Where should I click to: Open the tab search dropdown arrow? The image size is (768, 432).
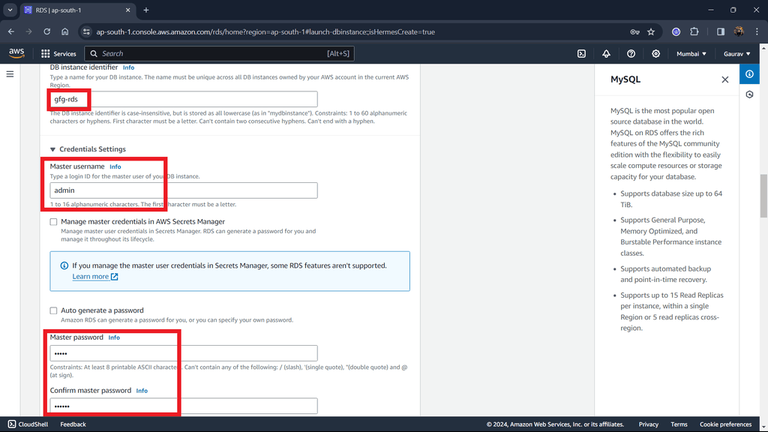tap(10, 10)
